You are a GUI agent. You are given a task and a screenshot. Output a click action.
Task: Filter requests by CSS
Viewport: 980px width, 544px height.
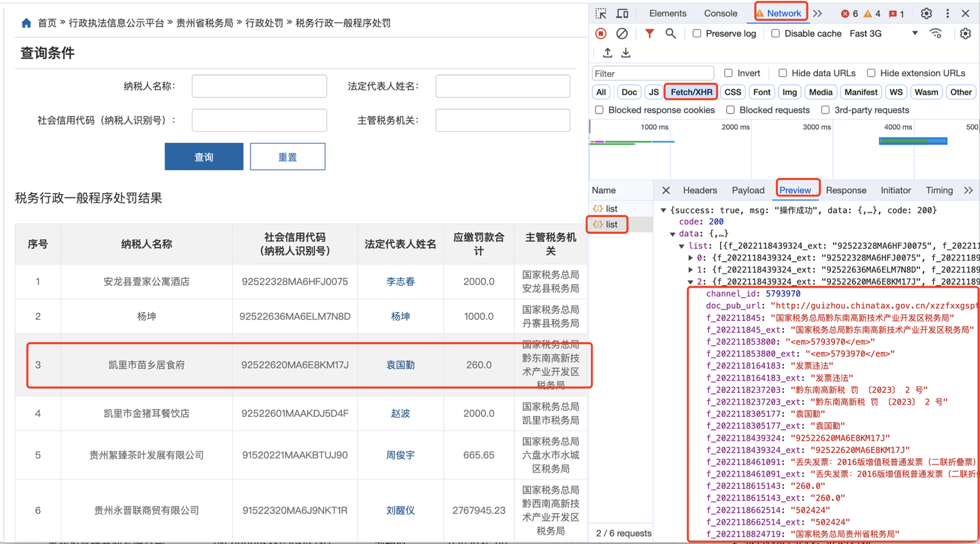pyautogui.click(x=733, y=92)
